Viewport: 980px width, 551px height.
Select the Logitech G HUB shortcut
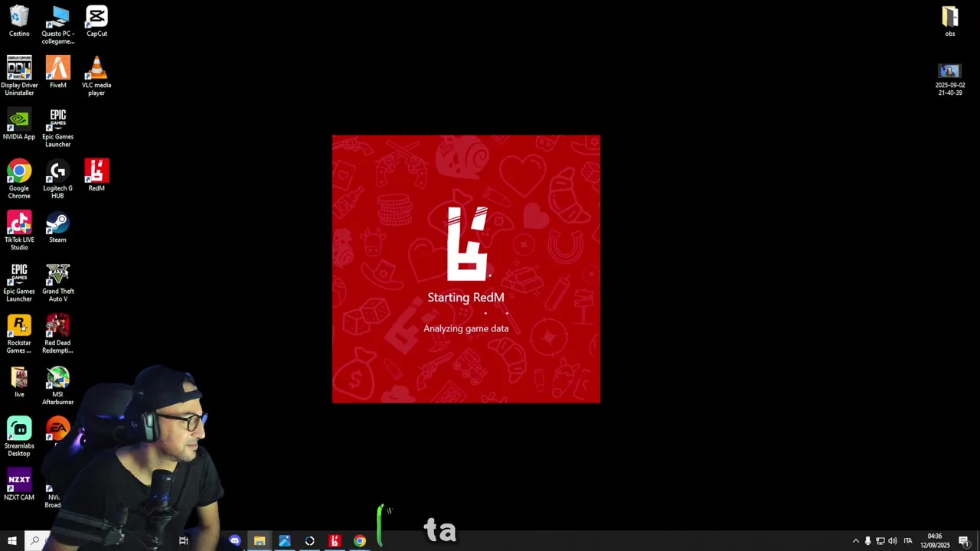pyautogui.click(x=58, y=179)
